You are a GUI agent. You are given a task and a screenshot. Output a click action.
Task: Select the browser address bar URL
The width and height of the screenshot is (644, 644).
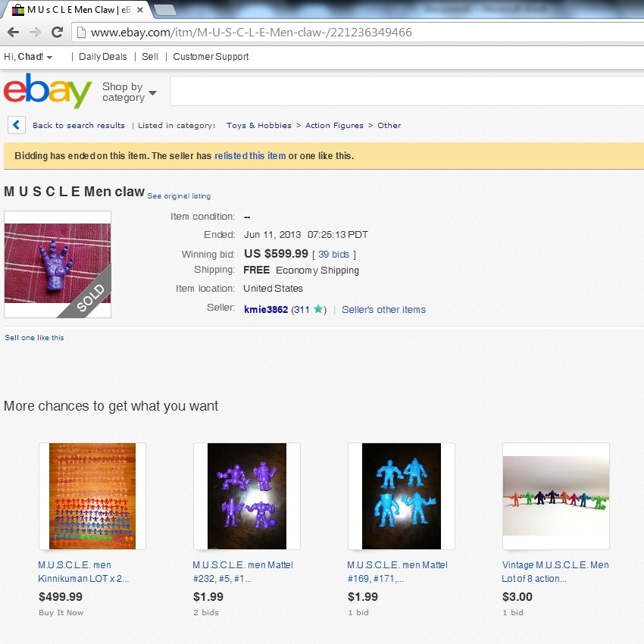click(252, 32)
